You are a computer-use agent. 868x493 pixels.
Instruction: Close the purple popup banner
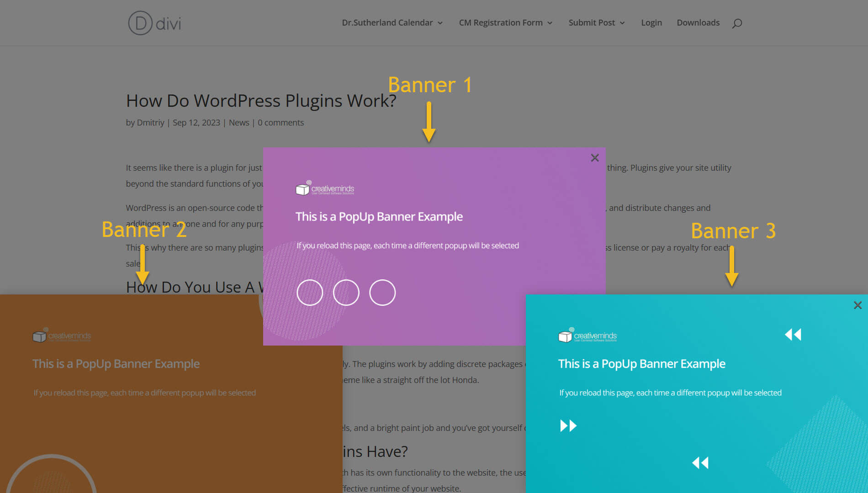coord(594,158)
